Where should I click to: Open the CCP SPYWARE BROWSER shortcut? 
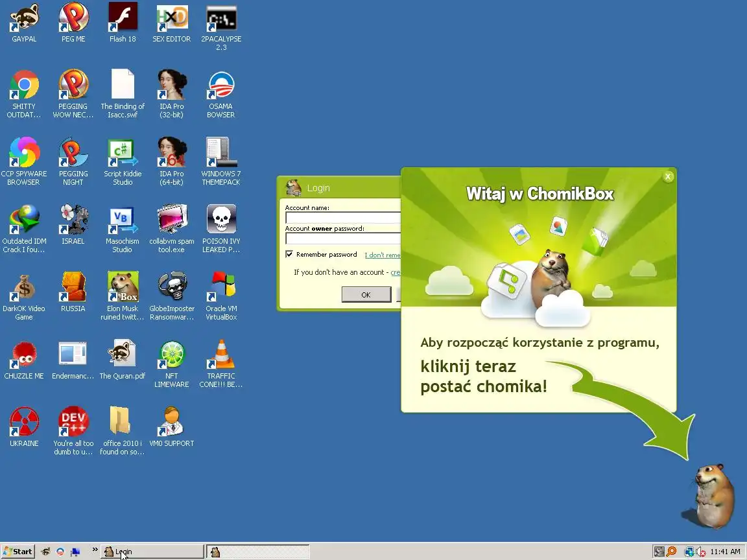pyautogui.click(x=24, y=161)
